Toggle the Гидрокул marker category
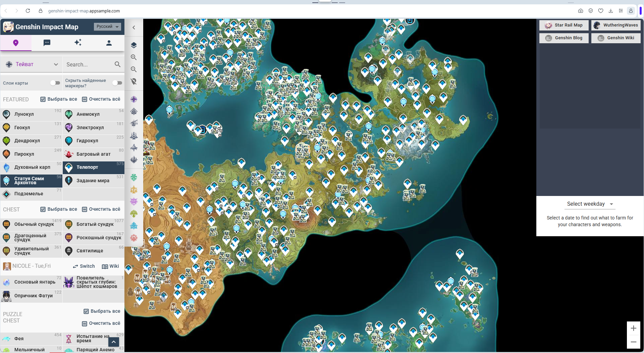The image size is (644, 353). (94, 141)
